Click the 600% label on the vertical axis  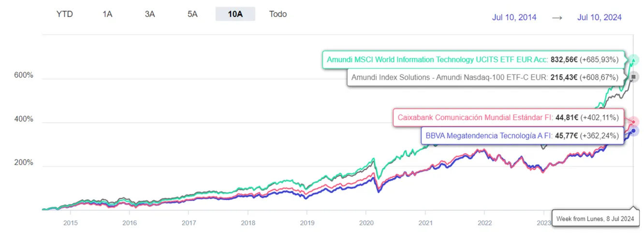tap(23, 76)
